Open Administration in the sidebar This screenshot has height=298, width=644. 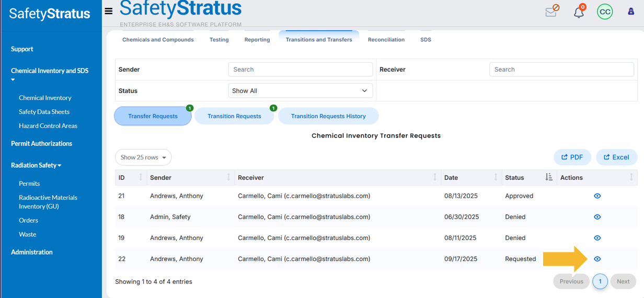click(32, 252)
